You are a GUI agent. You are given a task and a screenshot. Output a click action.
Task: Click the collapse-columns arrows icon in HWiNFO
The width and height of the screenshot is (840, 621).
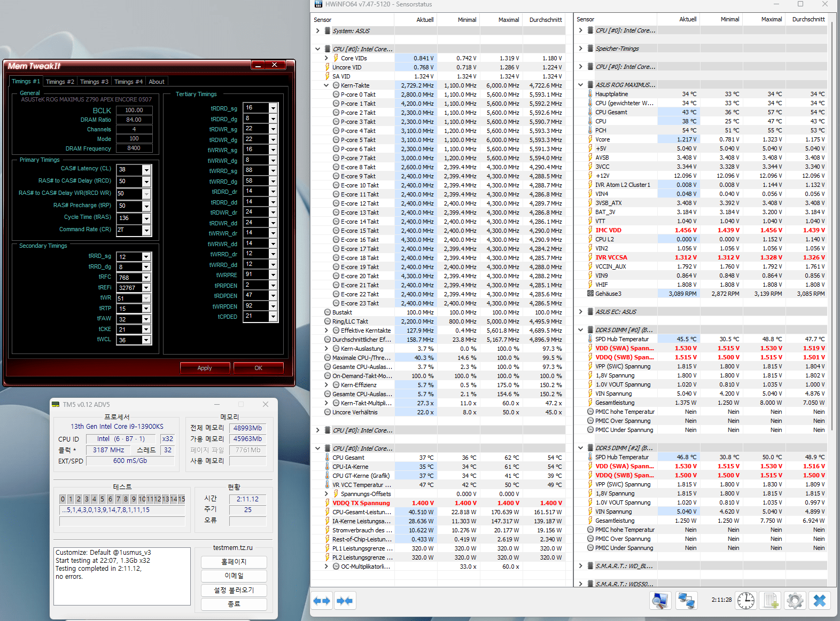point(345,601)
